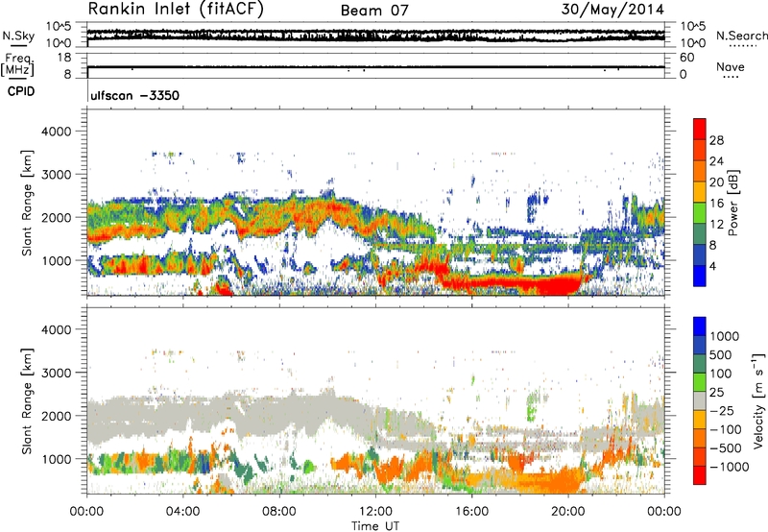Click the '16:00' time axis tick label
The image size is (768, 532).
pos(471,512)
